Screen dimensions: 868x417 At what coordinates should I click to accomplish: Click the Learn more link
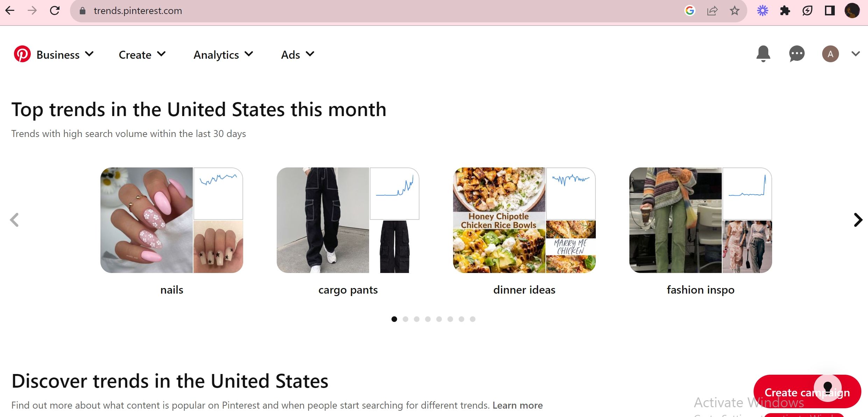(518, 405)
